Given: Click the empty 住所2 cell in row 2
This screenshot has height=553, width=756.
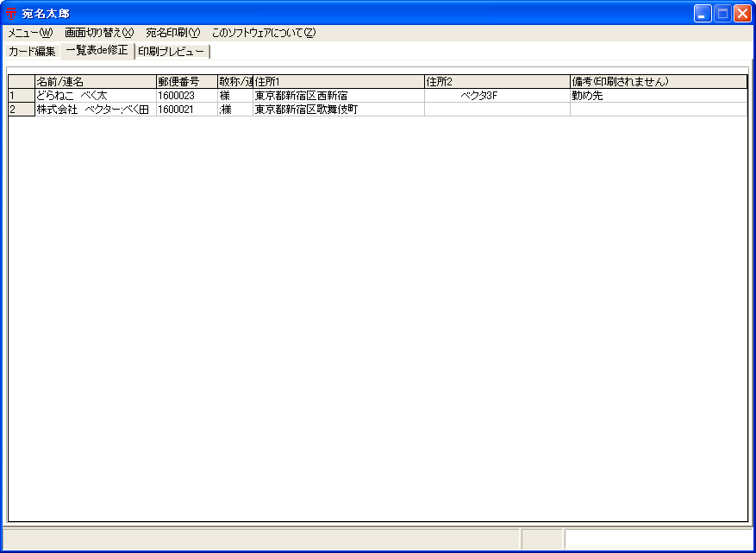Looking at the screenshot, I should point(497,110).
